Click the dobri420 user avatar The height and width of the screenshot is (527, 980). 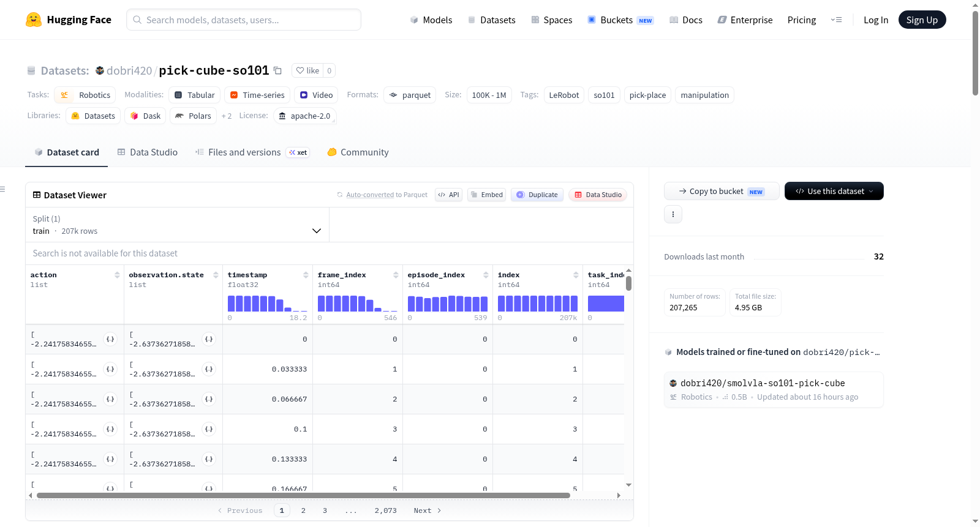100,70
